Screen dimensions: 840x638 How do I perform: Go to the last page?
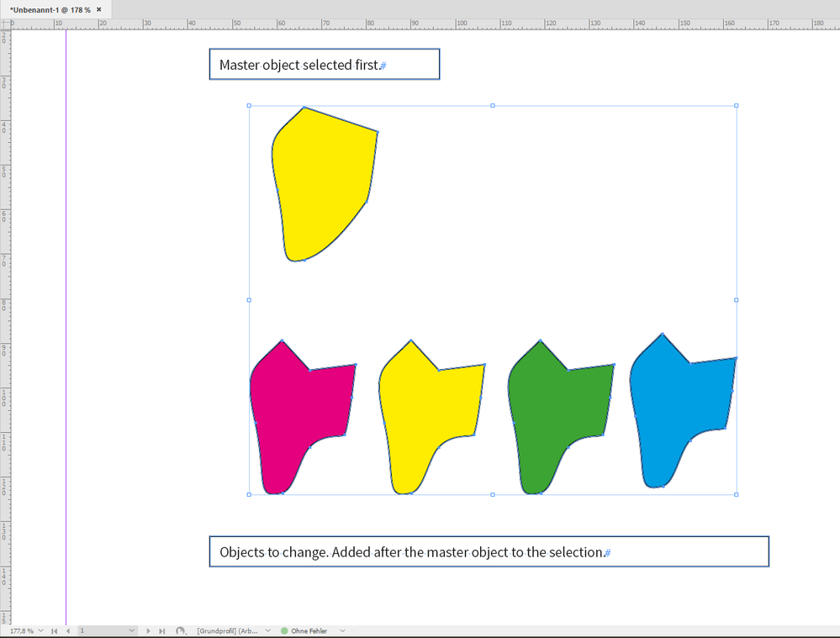click(x=162, y=631)
